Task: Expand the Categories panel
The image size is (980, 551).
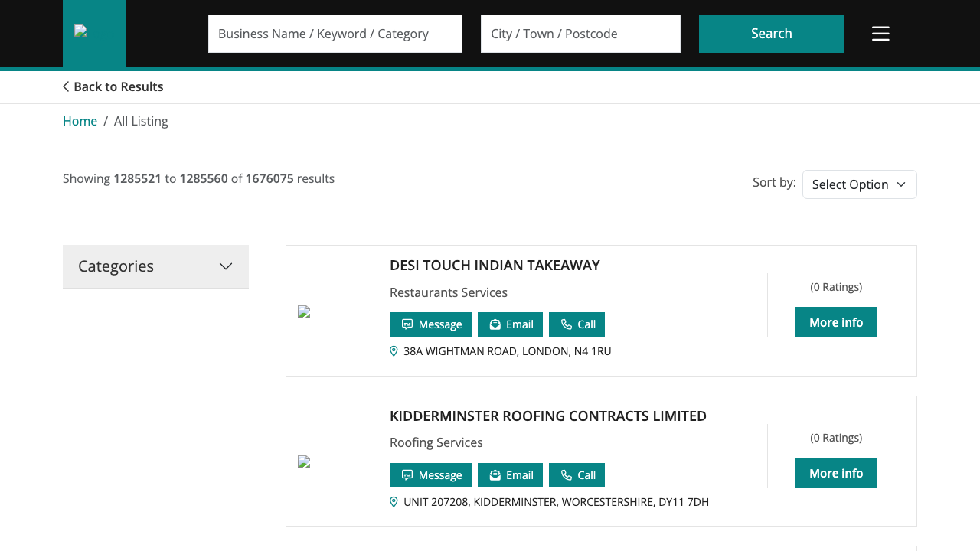Action: [x=155, y=266]
